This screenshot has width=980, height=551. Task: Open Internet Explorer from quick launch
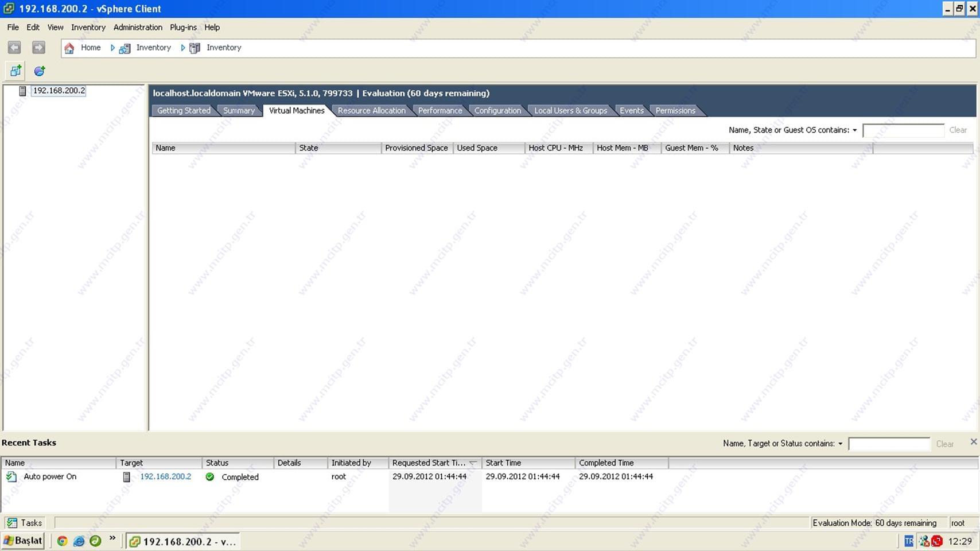pyautogui.click(x=79, y=541)
